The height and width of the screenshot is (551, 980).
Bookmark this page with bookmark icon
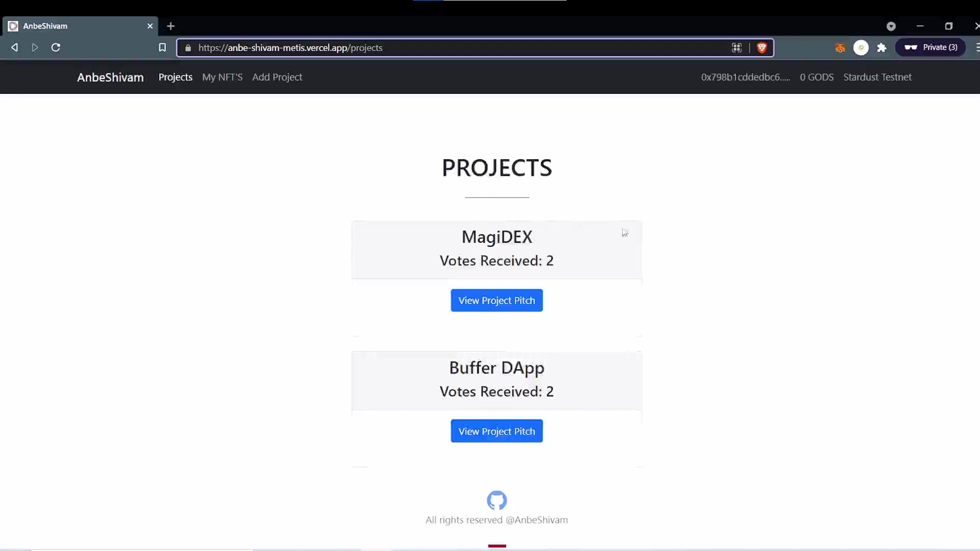pos(162,47)
